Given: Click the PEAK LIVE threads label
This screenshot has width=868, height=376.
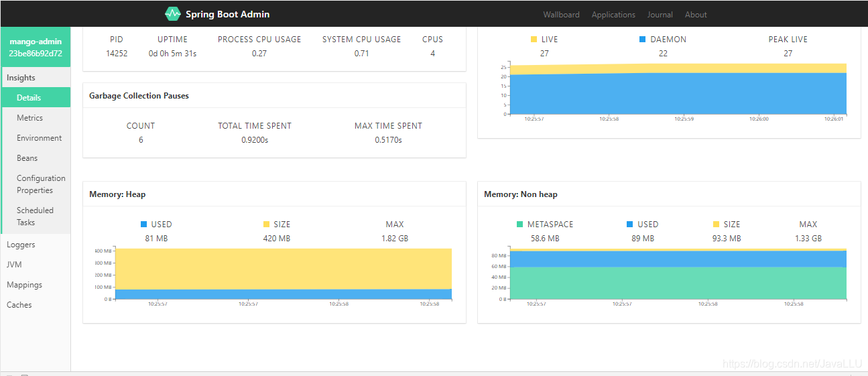Looking at the screenshot, I should 788,40.
